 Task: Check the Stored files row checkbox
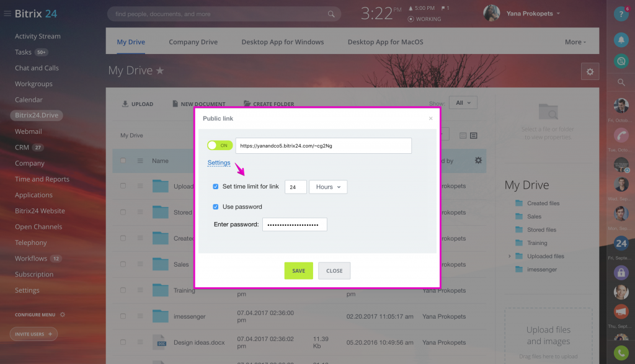123,212
